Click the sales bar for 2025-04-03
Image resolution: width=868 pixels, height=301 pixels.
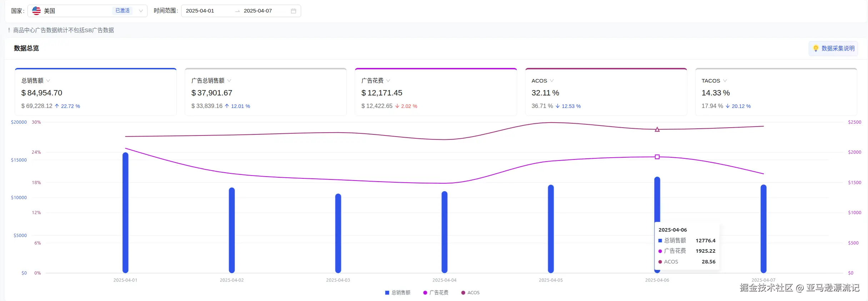338,233
